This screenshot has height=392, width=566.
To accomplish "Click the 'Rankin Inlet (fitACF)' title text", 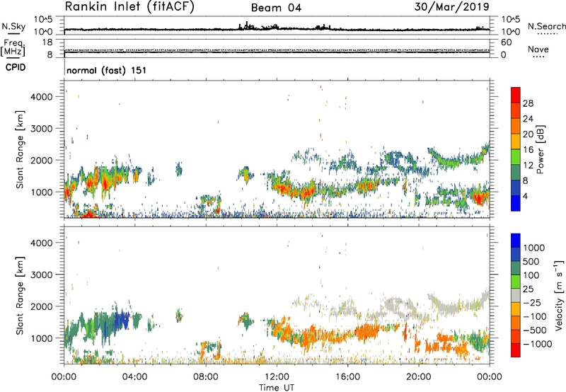I will click(129, 6).
